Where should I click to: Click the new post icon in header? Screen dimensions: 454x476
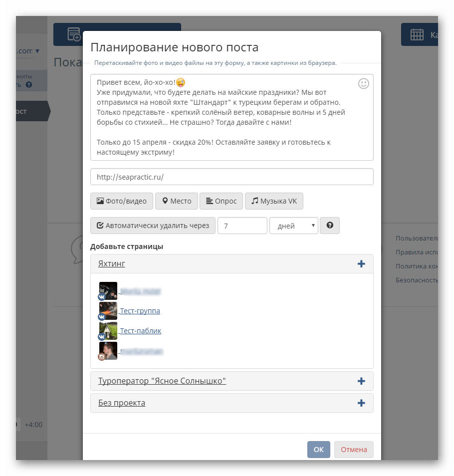[74, 34]
